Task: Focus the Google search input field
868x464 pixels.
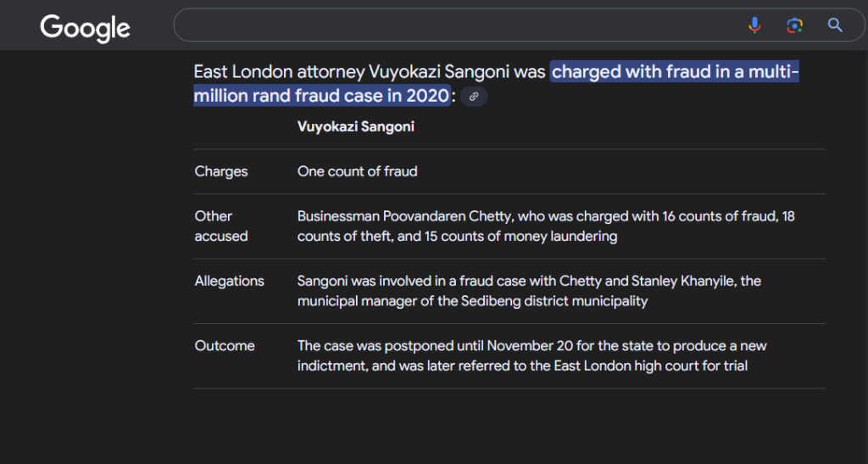Action: point(459,25)
